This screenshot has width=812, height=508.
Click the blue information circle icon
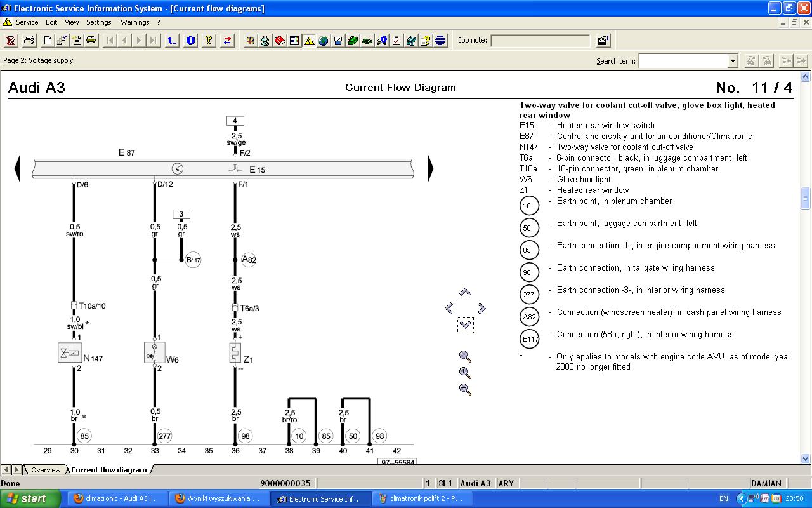[190, 41]
